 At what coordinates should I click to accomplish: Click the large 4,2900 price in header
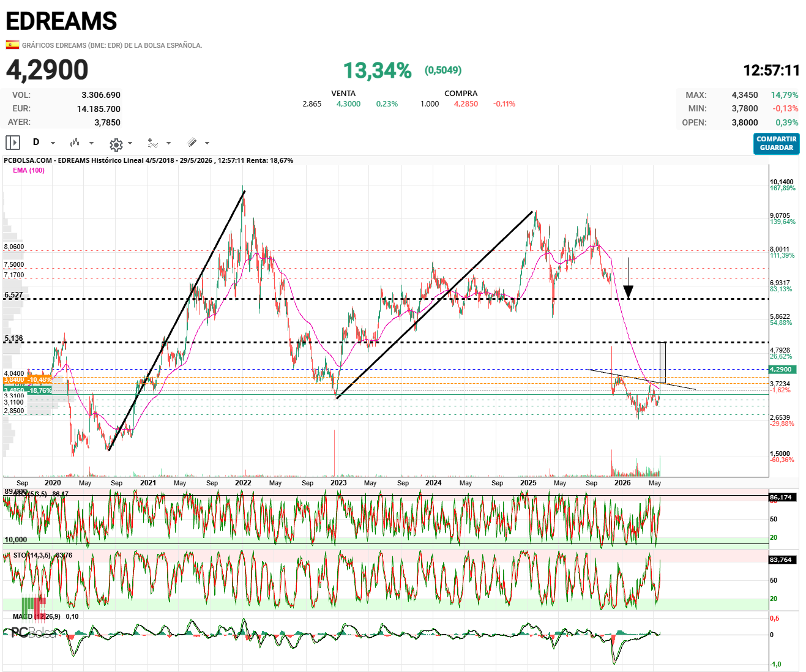(47, 70)
